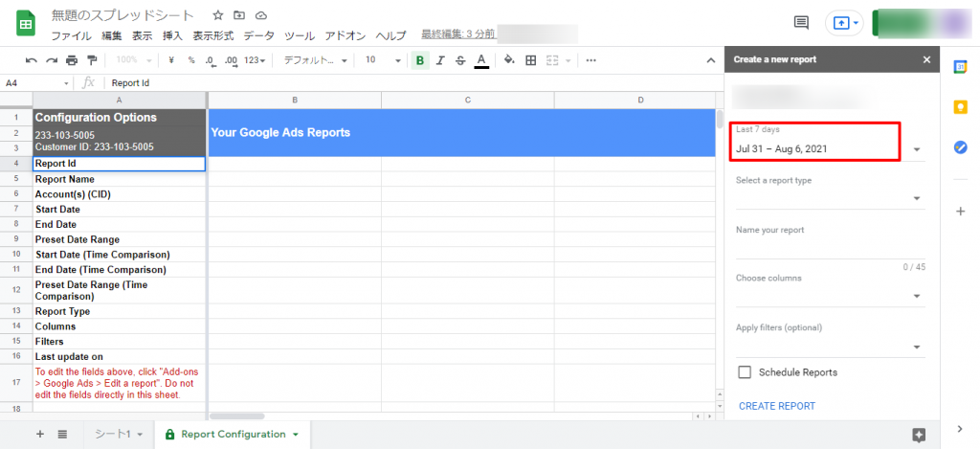The width and height of the screenshot is (980, 449).
Task: Open データ menu
Action: click(x=258, y=35)
